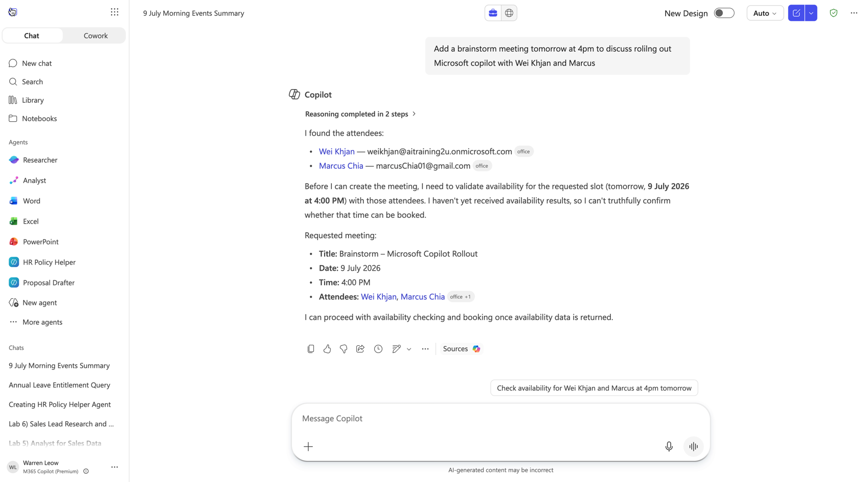The width and height of the screenshot is (868, 482).
Task: Open the PowerPoint agent
Action: coord(64,242)
